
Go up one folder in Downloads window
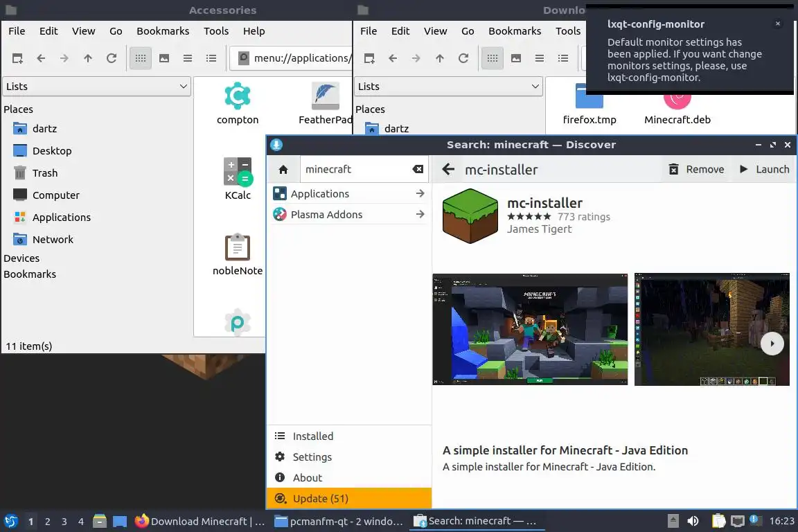[x=440, y=58]
